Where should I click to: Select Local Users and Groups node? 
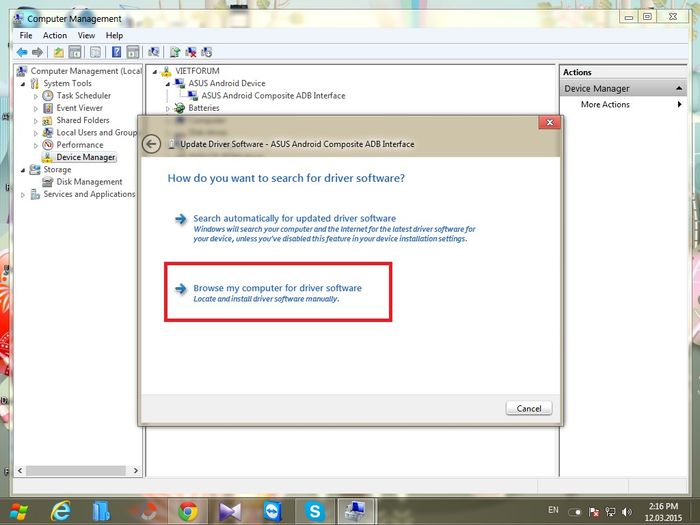(96, 133)
